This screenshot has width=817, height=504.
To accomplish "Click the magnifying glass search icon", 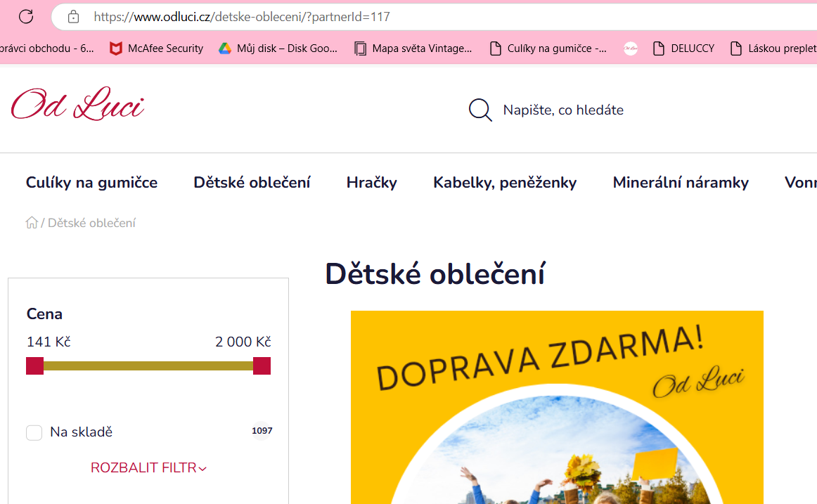I will (x=480, y=110).
